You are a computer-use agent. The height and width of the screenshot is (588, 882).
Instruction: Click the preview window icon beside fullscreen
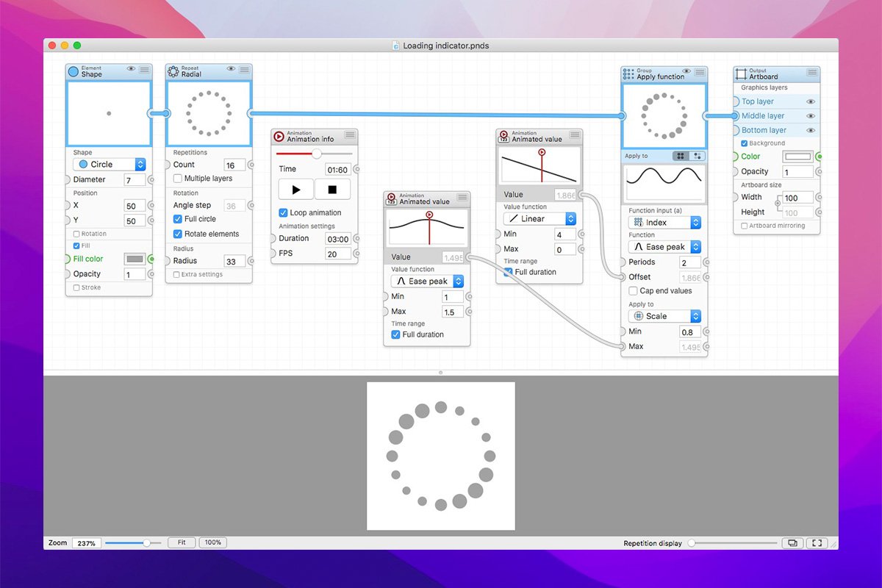pyautogui.click(x=792, y=543)
